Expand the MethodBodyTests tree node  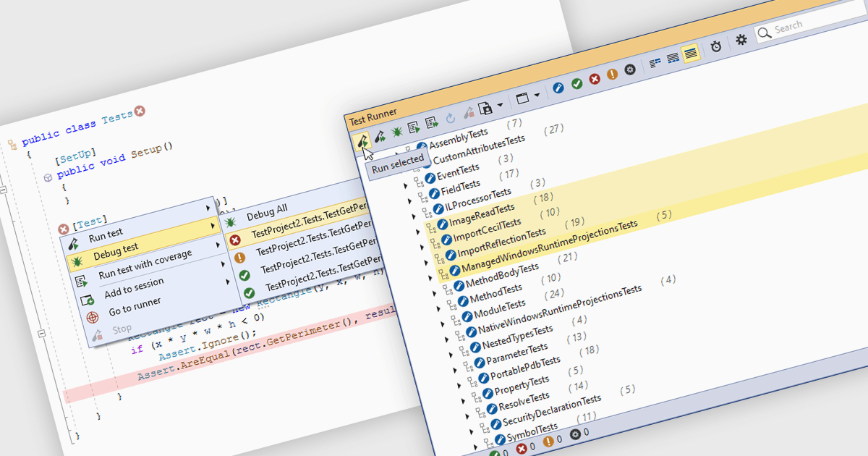(434, 292)
